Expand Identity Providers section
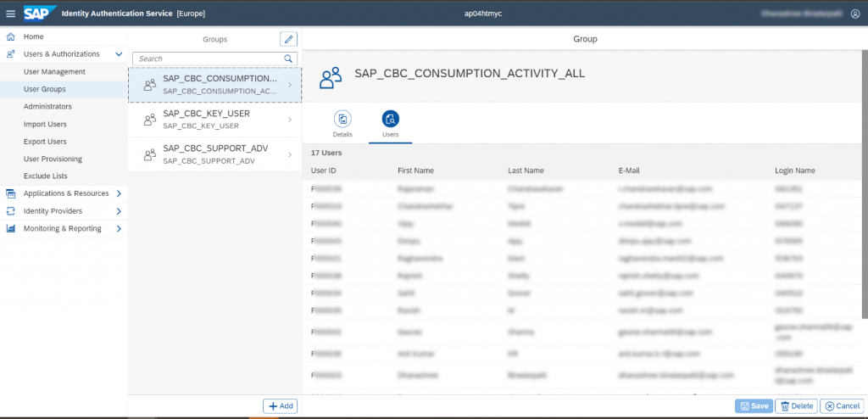 [x=119, y=211]
